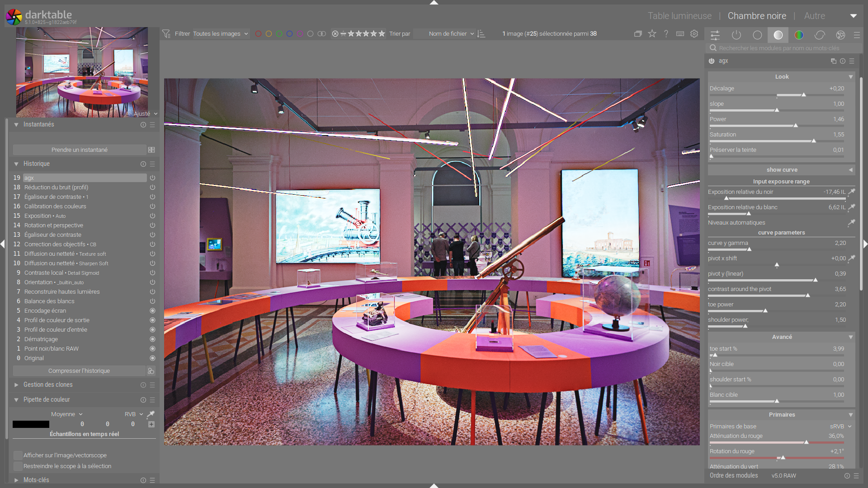The height and width of the screenshot is (488, 868).
Task: Click the auto levels picker icon
Action: (x=851, y=223)
